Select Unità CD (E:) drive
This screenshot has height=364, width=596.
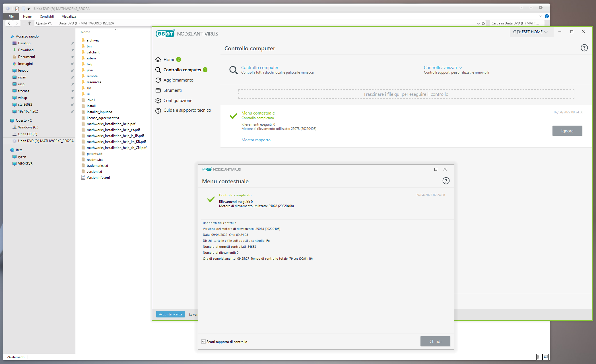tap(27, 134)
